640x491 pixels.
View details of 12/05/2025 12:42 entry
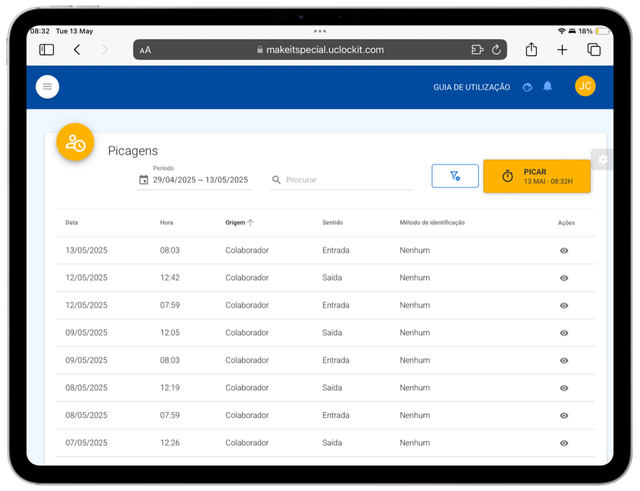point(564,278)
